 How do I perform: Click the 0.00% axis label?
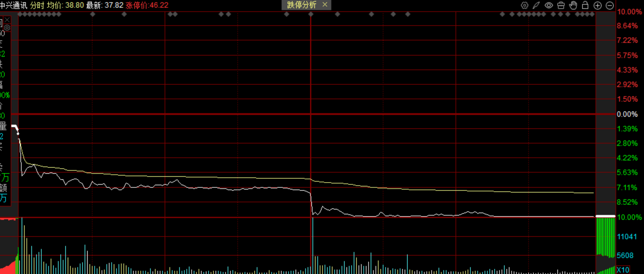[627, 114]
